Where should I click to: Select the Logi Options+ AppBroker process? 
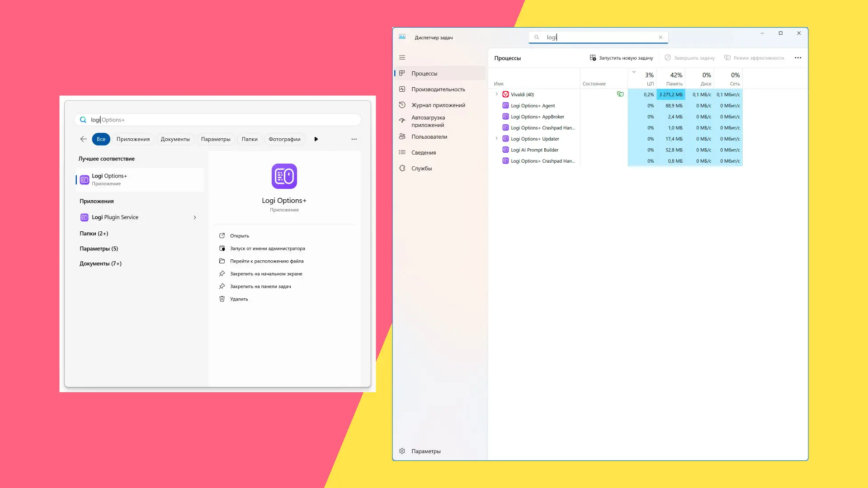coord(617,117)
